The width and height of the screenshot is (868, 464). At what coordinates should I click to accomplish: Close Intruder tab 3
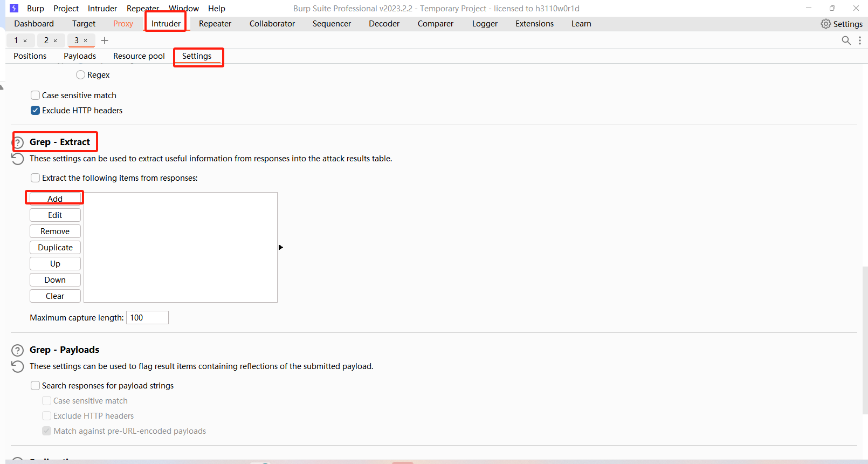[85, 40]
